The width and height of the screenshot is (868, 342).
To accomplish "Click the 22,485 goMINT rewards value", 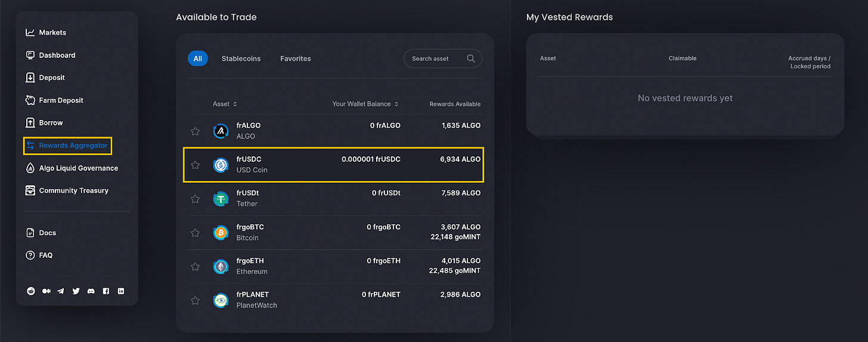I will 455,271.
